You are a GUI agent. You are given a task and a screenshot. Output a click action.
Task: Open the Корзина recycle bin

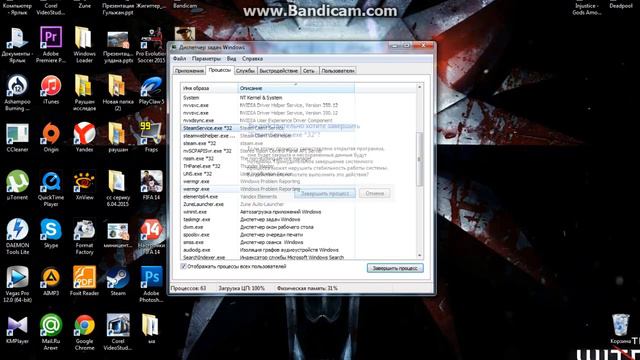pyautogui.click(x=621, y=329)
